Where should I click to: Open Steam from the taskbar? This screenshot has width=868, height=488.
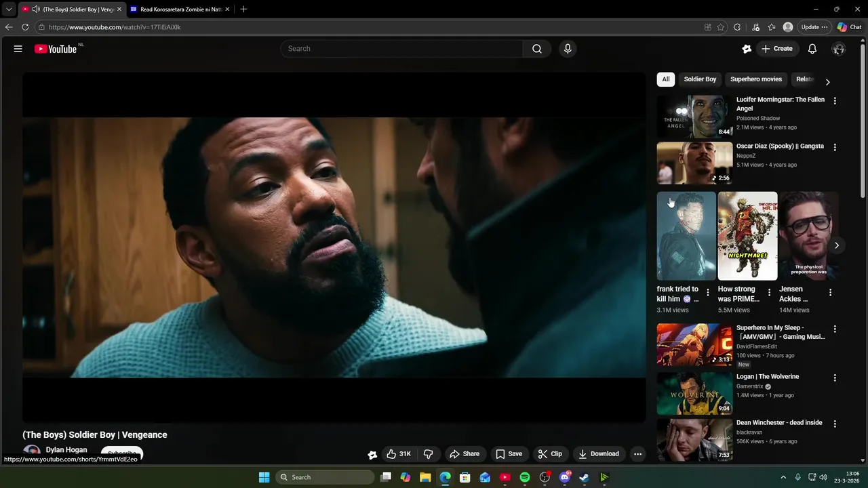click(x=584, y=477)
